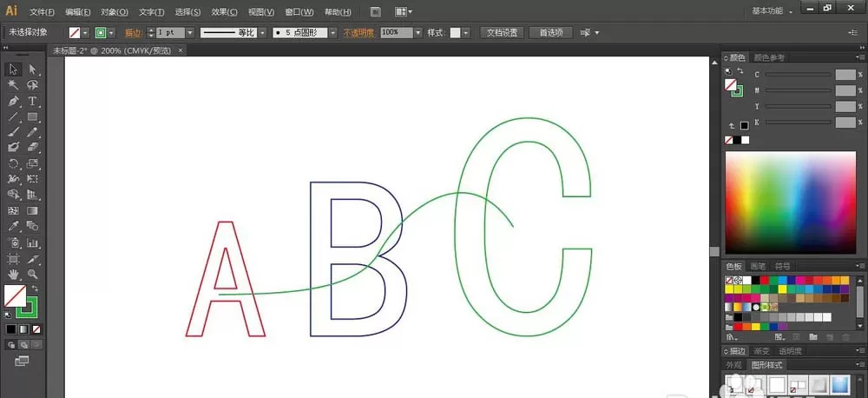Viewport: 868px width, 398px height.
Task: Activate the Zoom tool
Action: [33, 274]
